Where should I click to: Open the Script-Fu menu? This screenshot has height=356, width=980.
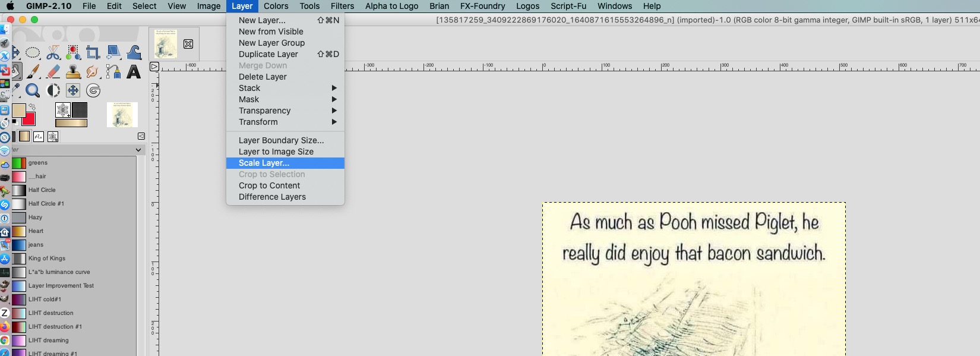click(x=568, y=6)
